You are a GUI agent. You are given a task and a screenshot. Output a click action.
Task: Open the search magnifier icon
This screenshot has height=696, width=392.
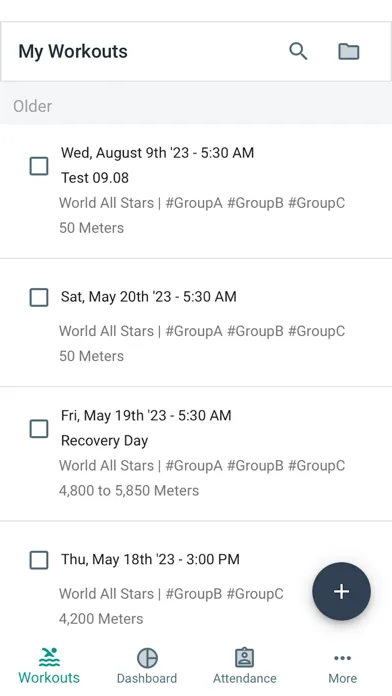click(x=298, y=51)
